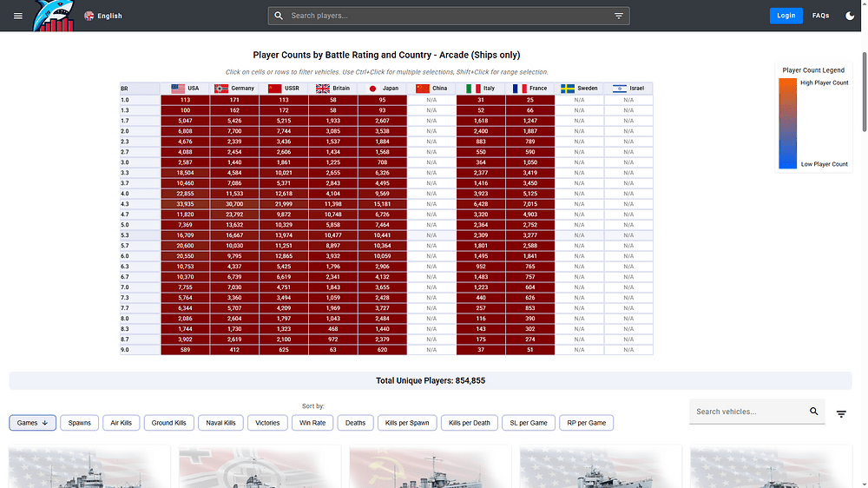Toggle dark mode moon icon

coord(849,16)
